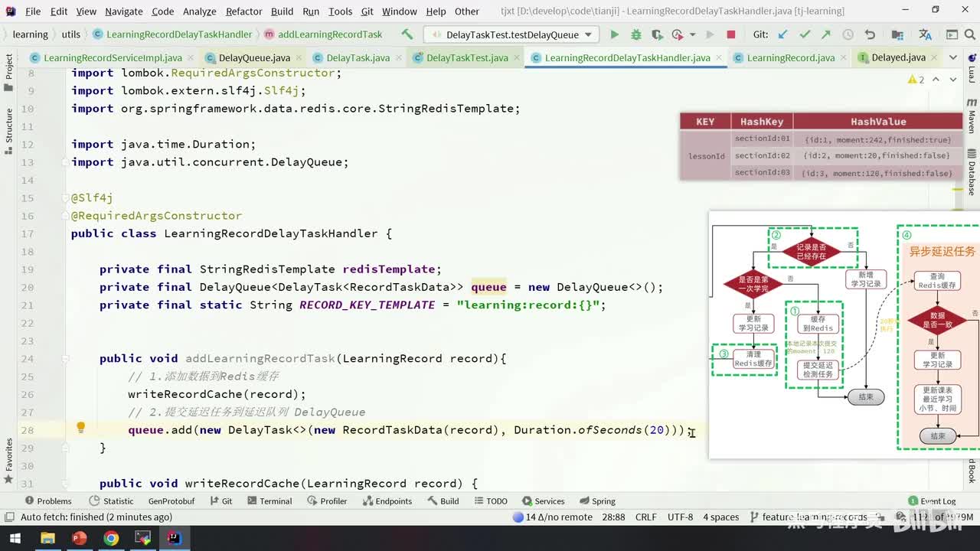
Task: Click the utils breadcrumb
Action: (x=70, y=34)
